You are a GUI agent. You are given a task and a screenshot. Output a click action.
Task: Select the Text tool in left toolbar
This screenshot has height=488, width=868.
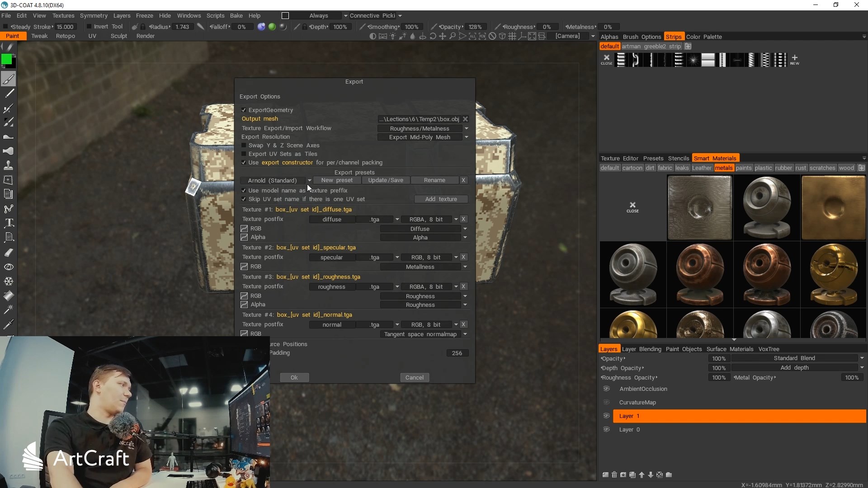coord(9,223)
